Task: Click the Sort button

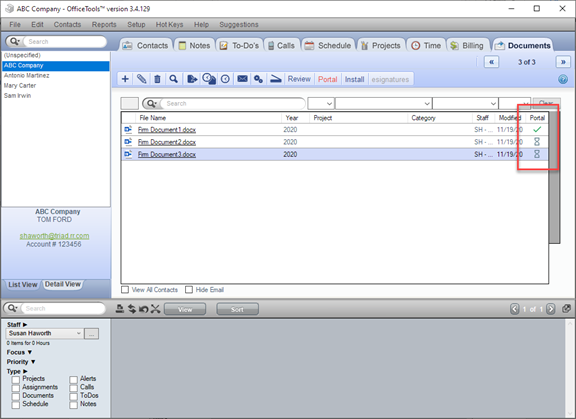Action: click(x=237, y=309)
